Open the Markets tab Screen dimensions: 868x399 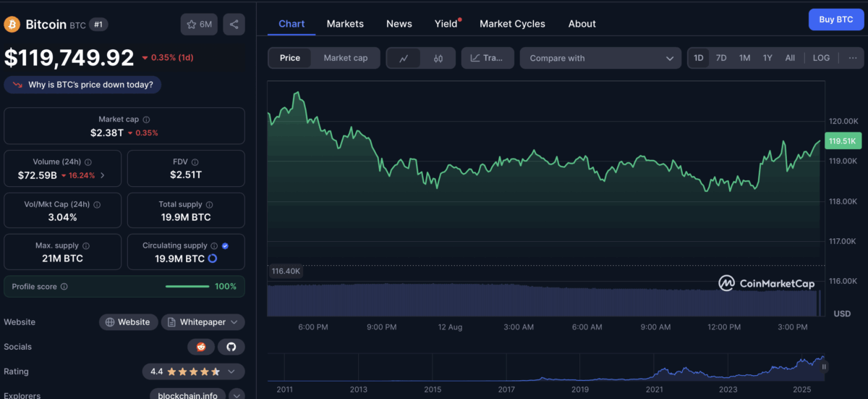345,24
